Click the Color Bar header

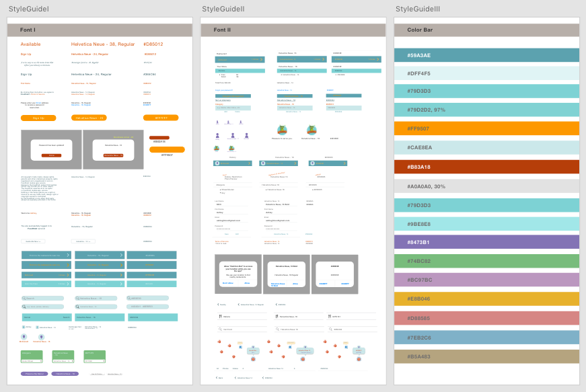pyautogui.click(x=486, y=30)
